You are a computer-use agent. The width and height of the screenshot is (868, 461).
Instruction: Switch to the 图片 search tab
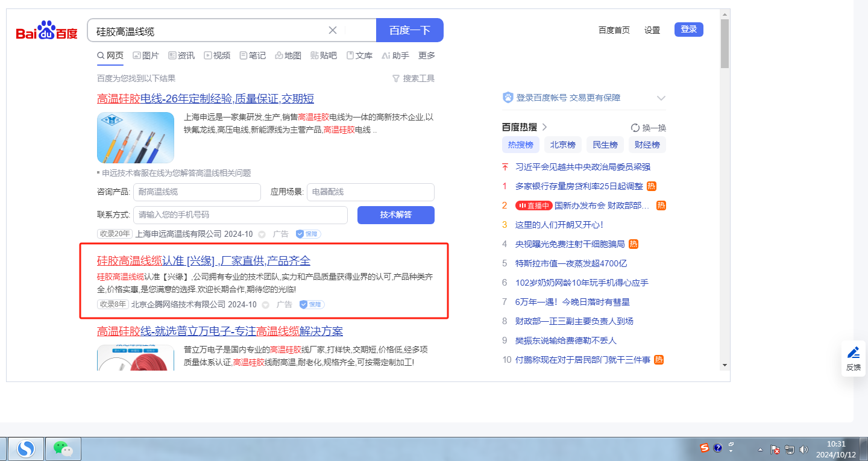[146, 55]
